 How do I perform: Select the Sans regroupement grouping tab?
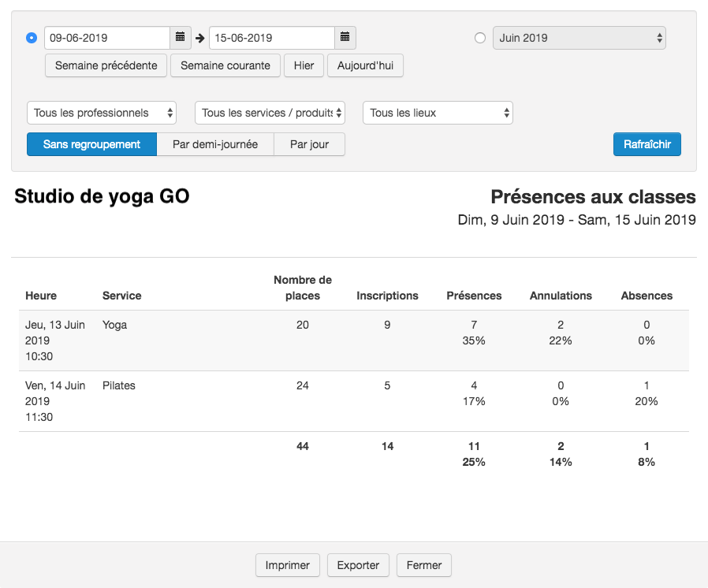pyautogui.click(x=91, y=144)
